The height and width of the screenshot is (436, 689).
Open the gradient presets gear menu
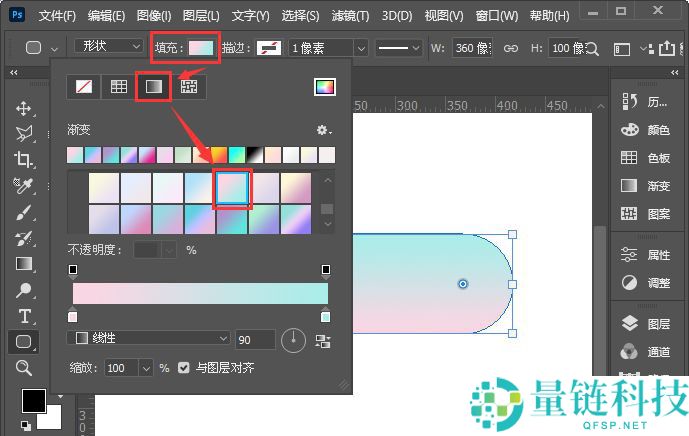(323, 130)
